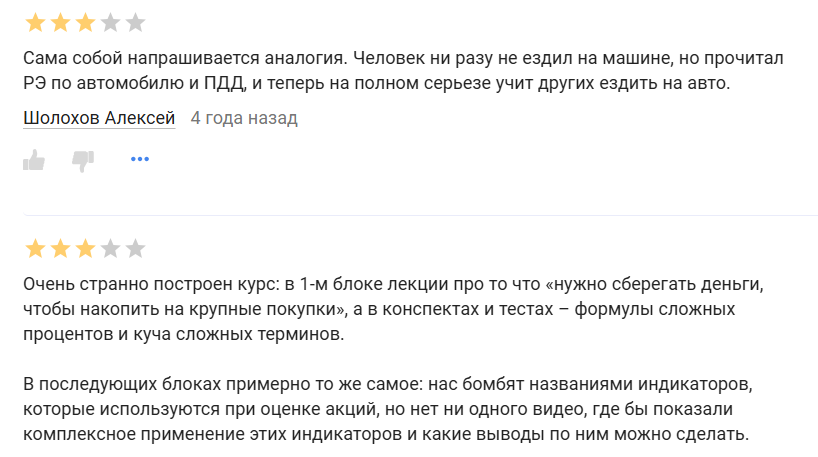Open more options three-dot menu
Image resolution: width=818 pixels, height=457 pixels.
pos(140,159)
